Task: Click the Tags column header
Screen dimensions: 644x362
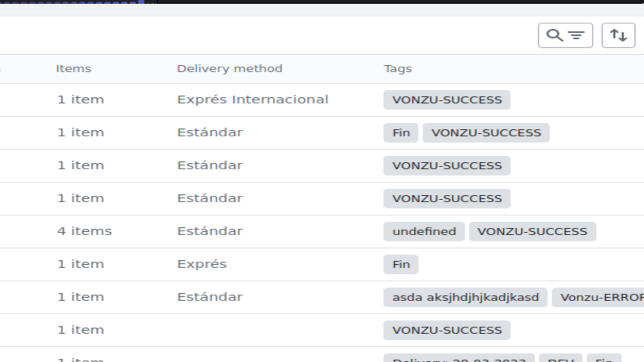Action: [398, 68]
